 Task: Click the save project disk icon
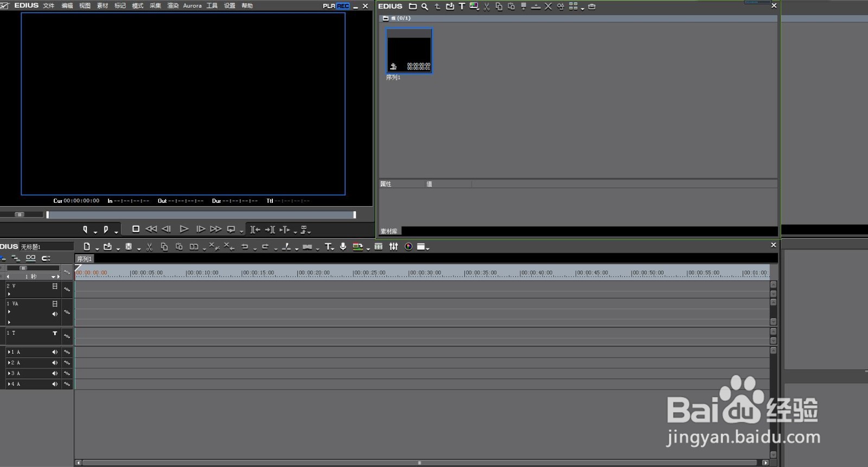tap(129, 247)
